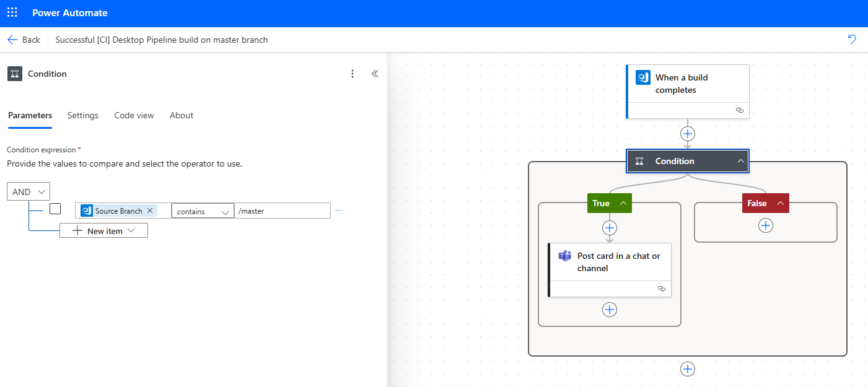Collapse the True branch
The height and width of the screenshot is (387, 868).
(623, 203)
